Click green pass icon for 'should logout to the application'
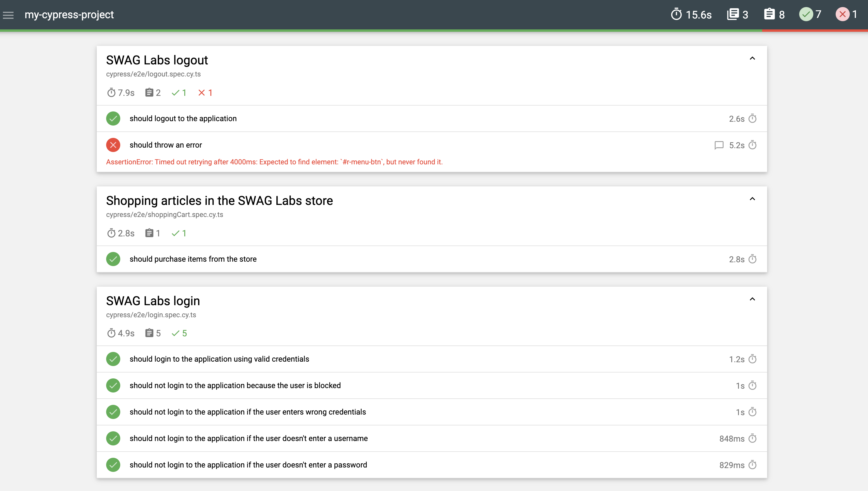 113,119
